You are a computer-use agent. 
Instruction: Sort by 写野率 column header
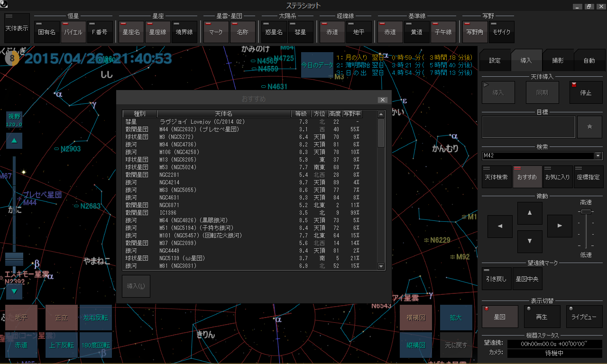352,114
